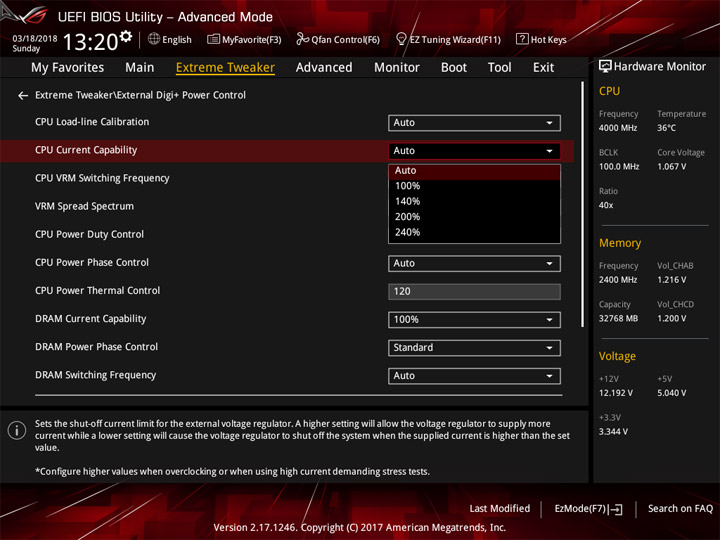Click the Hardware Monitor screen icon

[605, 67]
